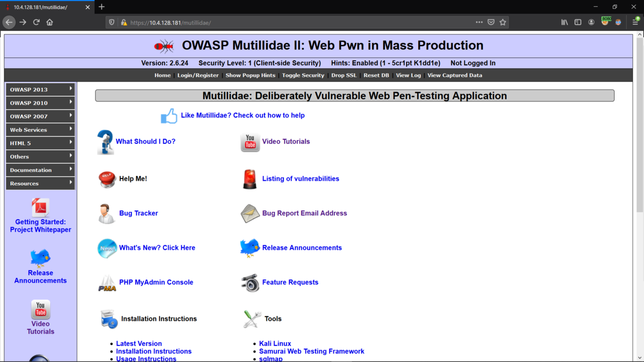This screenshot has height=362, width=644.
Task: Expand the OWASP 2010 menu
Action: [x=40, y=103]
